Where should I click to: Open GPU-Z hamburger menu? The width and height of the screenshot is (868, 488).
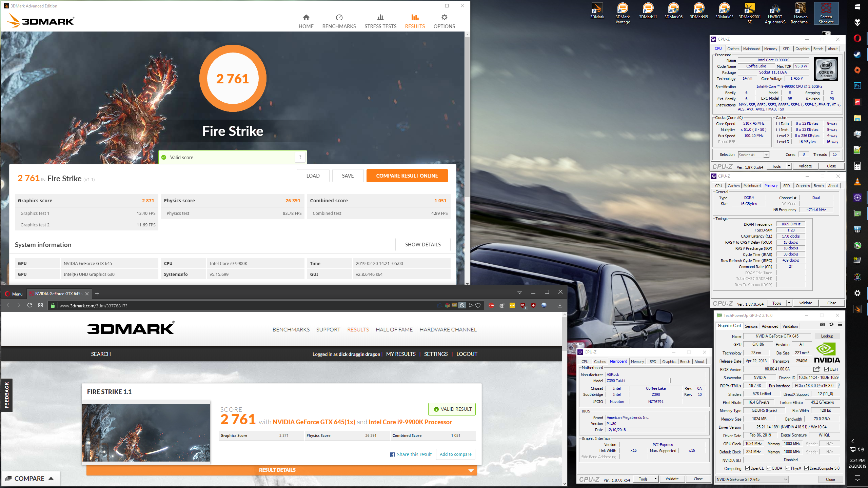(840, 324)
